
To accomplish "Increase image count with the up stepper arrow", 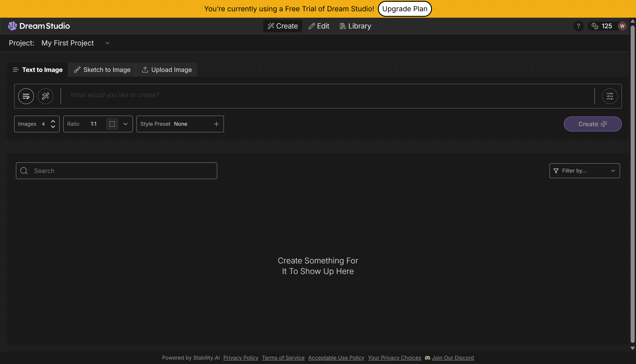I will point(53,121).
